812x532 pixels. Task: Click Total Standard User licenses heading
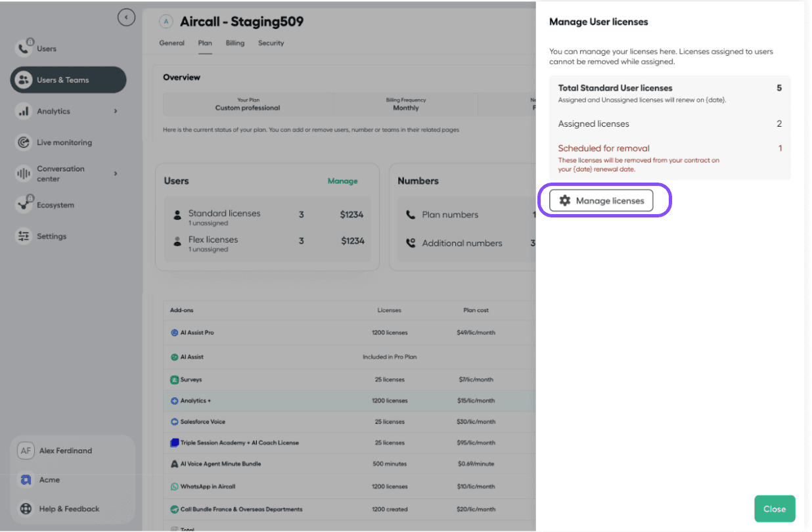click(x=616, y=88)
